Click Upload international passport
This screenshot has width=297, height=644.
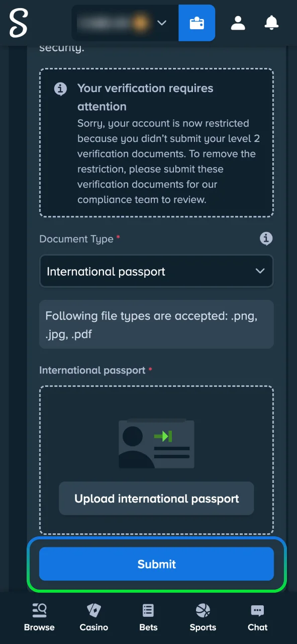(x=156, y=499)
